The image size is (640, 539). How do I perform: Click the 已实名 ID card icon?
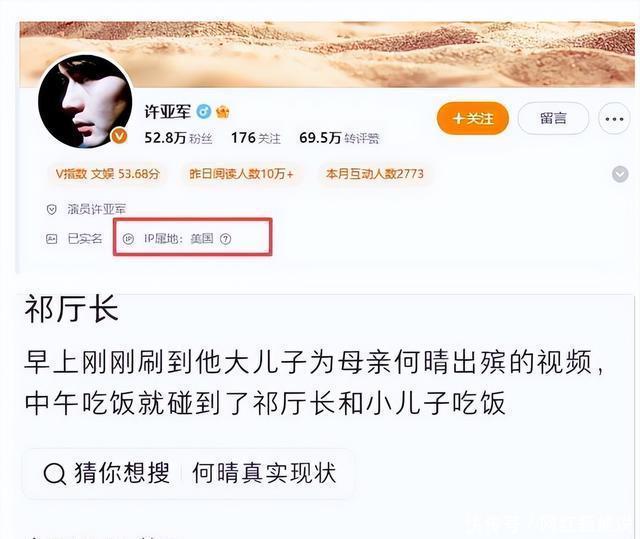pyautogui.click(x=51, y=239)
